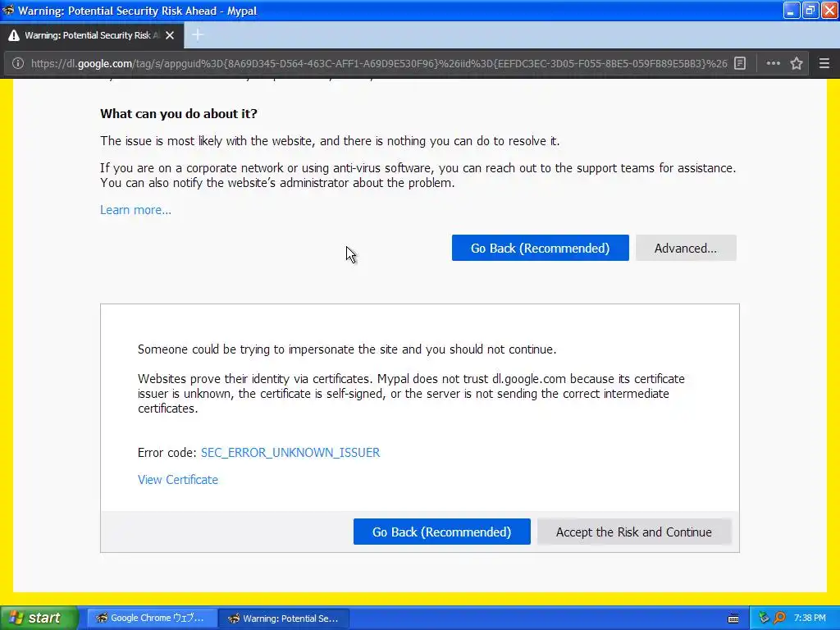The image size is (840, 630).
Task: Open page actions three-dot menu
Action: [x=773, y=63]
